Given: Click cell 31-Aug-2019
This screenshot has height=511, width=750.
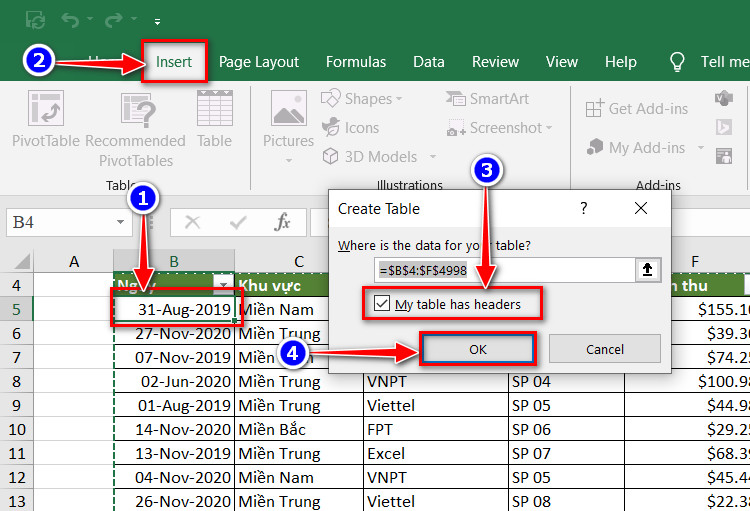Looking at the screenshot, I should pyautogui.click(x=174, y=309).
